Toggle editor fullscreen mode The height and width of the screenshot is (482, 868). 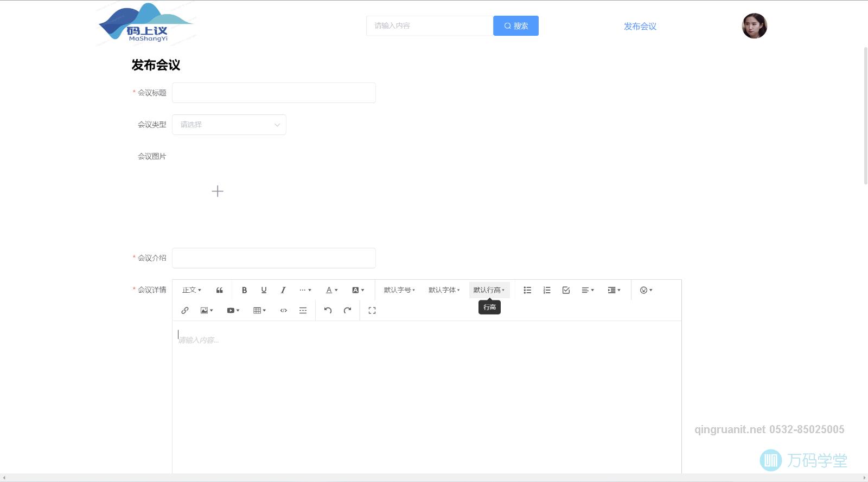[x=372, y=311]
